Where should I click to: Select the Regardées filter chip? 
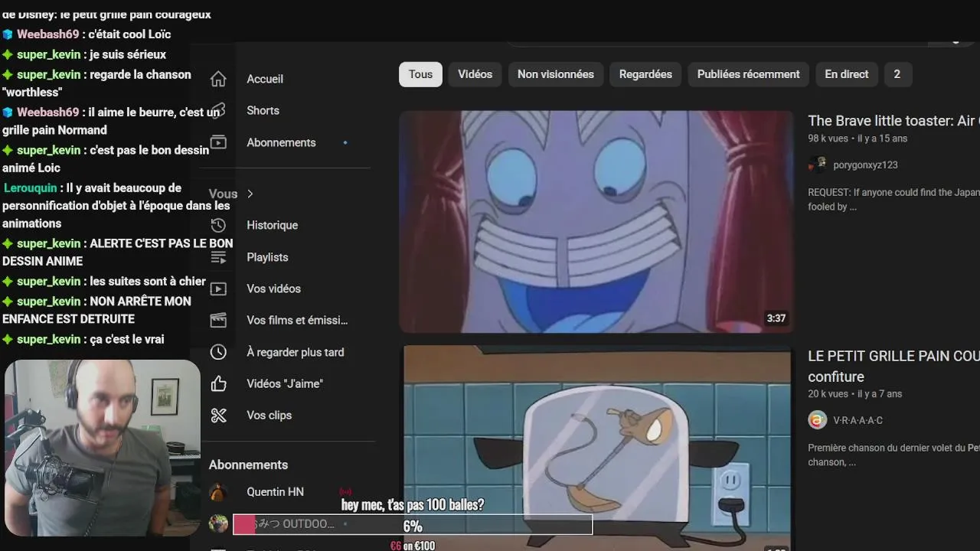pos(645,74)
